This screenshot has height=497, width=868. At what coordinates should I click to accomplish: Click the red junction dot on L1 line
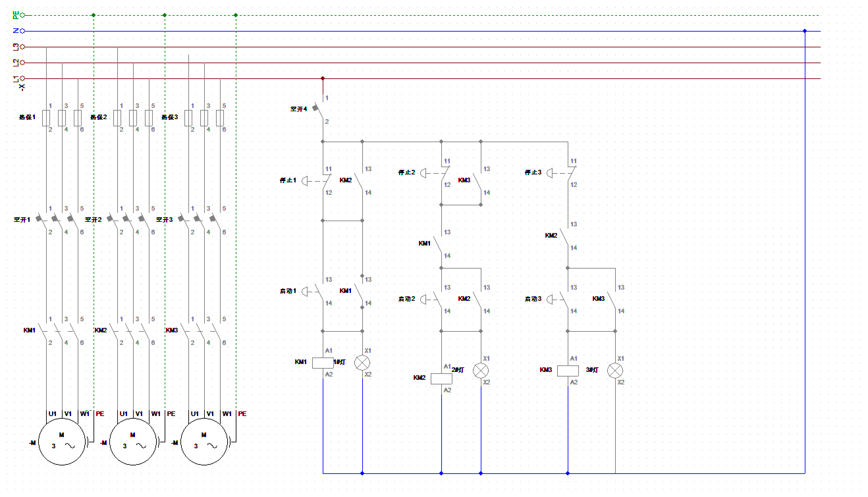[x=323, y=78]
